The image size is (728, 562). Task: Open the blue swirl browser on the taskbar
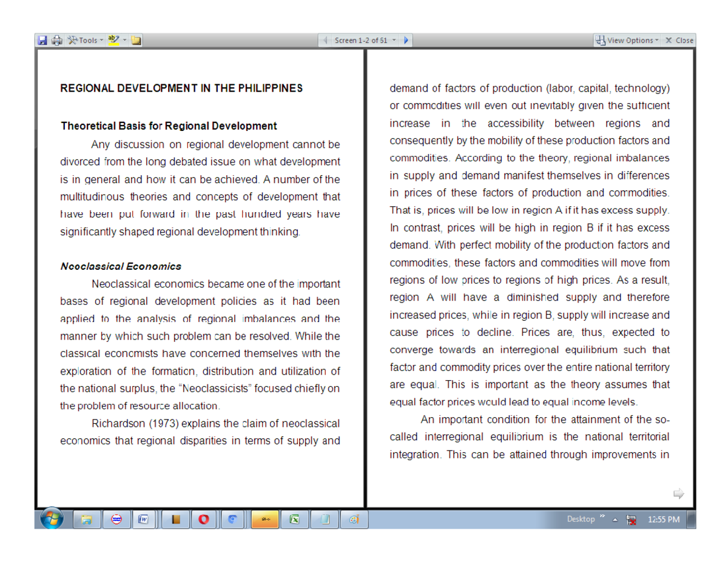tap(234, 519)
